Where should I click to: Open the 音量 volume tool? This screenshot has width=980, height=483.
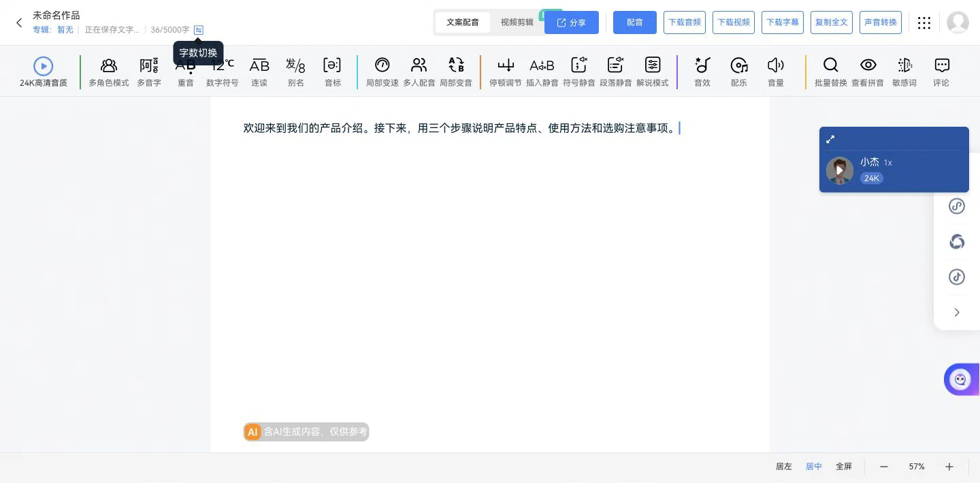pos(776,72)
